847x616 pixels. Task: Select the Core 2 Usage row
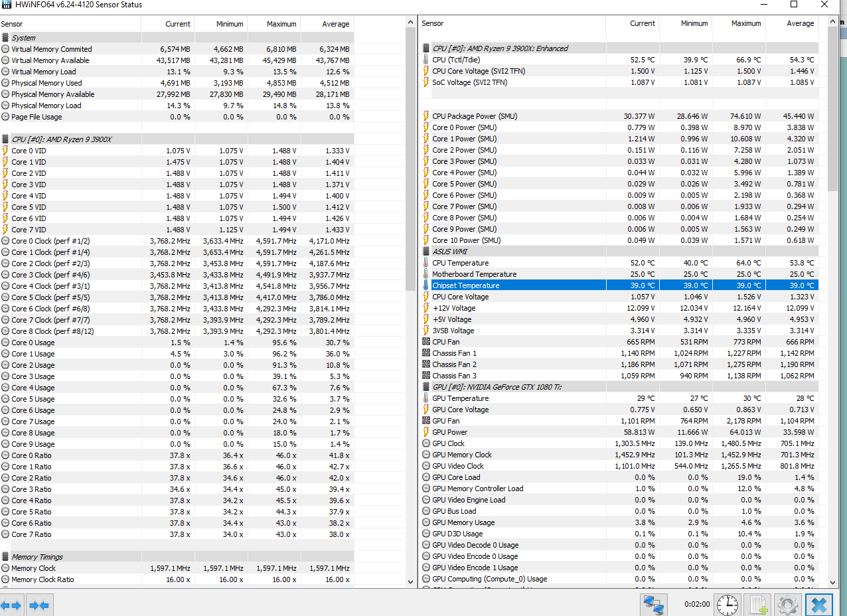pyautogui.click(x=177, y=365)
